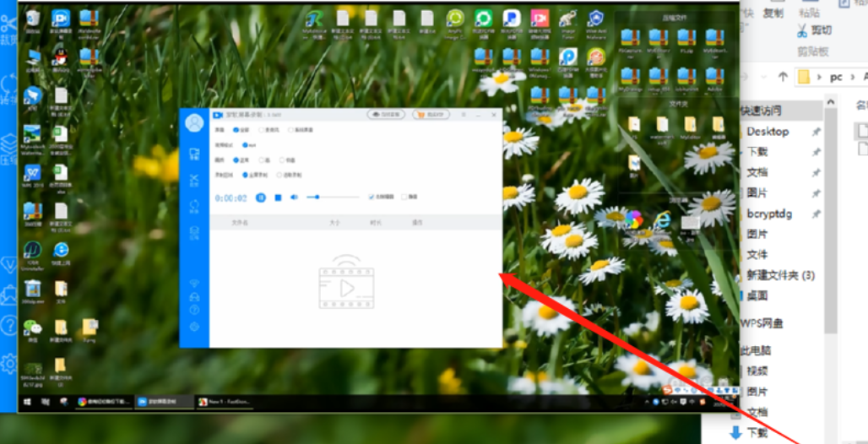
Task: Open the WPS desktop shortcut
Action: 33,176
